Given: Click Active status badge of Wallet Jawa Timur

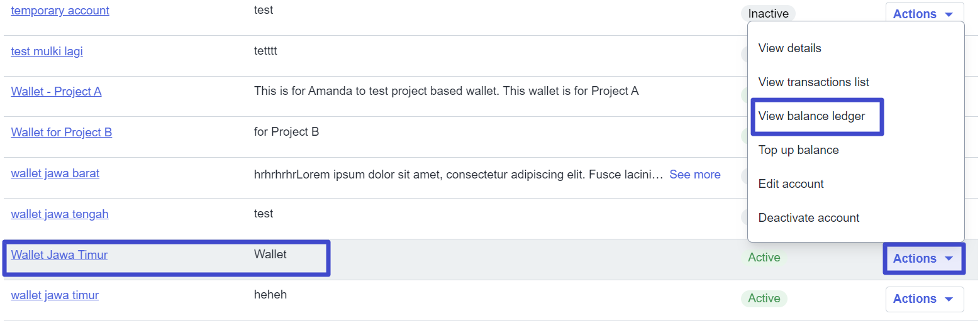Looking at the screenshot, I should pyautogui.click(x=764, y=257).
